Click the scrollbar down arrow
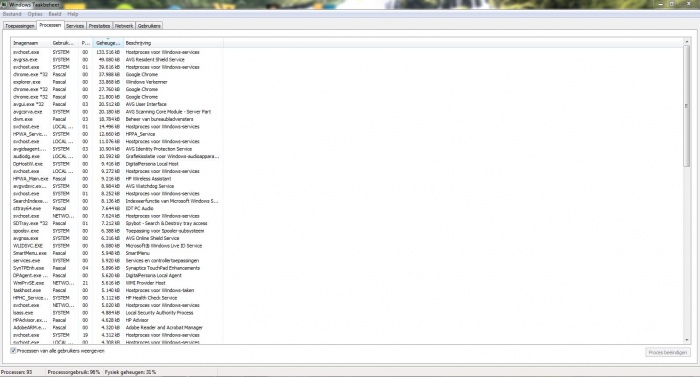 click(x=687, y=340)
